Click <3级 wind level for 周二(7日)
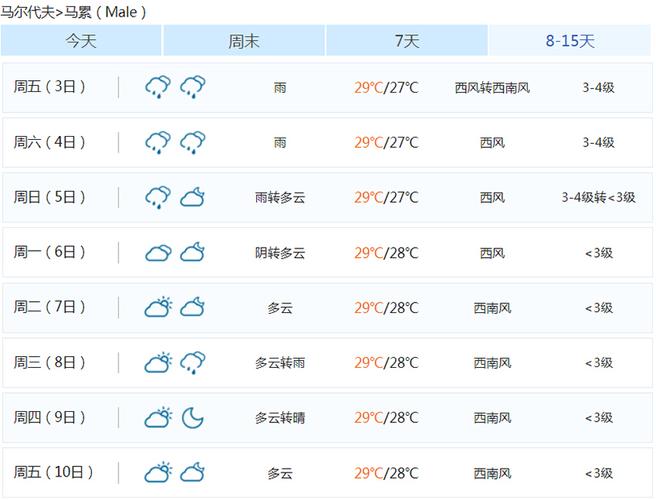This screenshot has height=500, width=656. coord(599,308)
